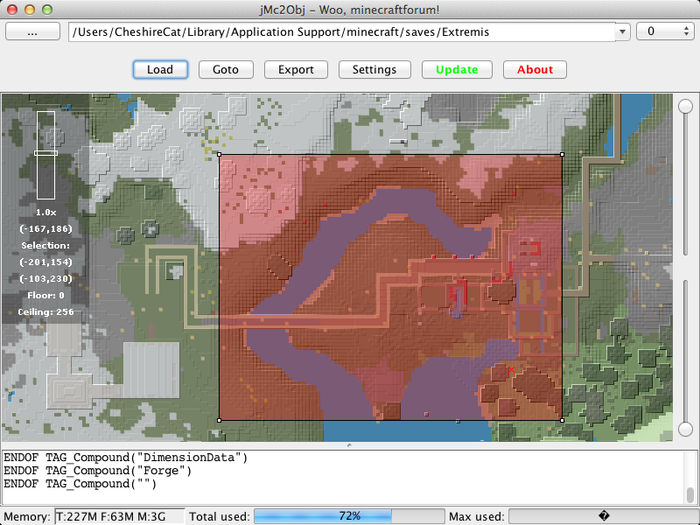The width and height of the screenshot is (700, 525).
Task: Click the world save path field
Action: (x=342, y=32)
